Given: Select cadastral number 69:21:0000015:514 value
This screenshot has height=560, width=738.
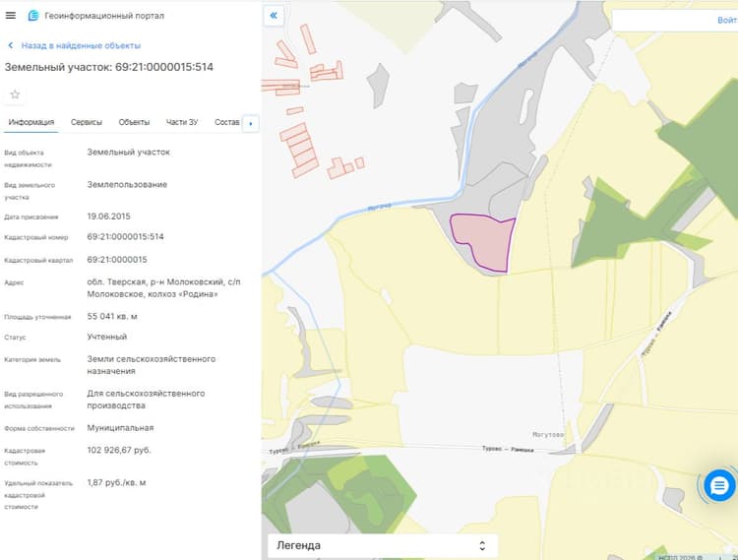Looking at the screenshot, I should 125,237.
